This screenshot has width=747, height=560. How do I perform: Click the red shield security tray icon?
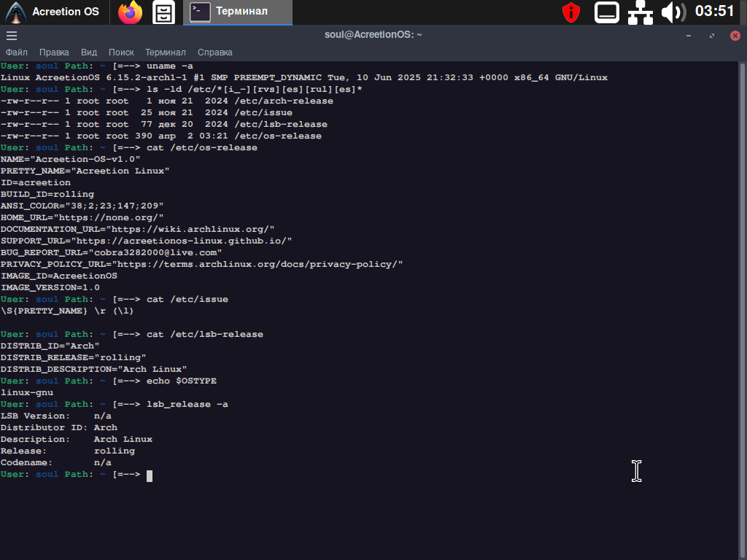(570, 12)
